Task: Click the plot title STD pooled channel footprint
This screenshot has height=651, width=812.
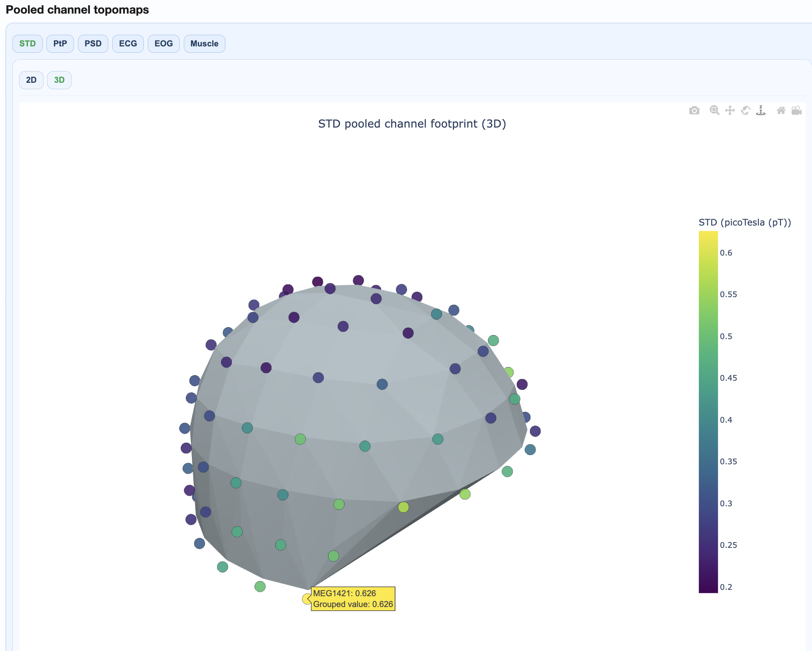Action: 412,124
